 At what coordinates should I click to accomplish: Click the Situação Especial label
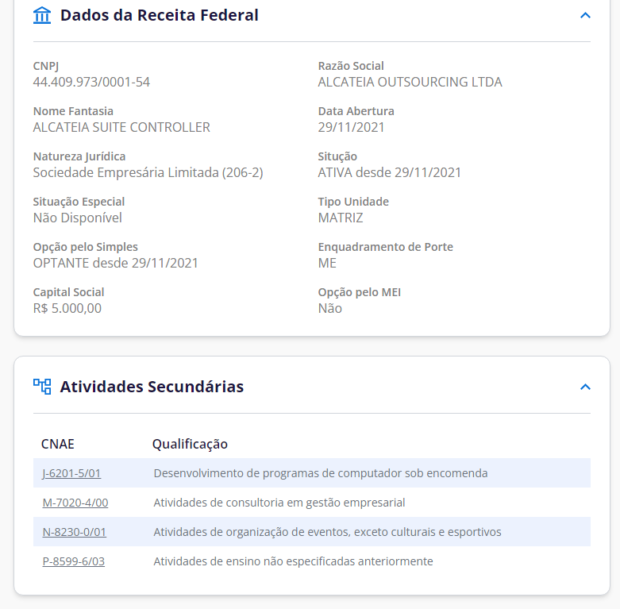pyautogui.click(x=79, y=202)
